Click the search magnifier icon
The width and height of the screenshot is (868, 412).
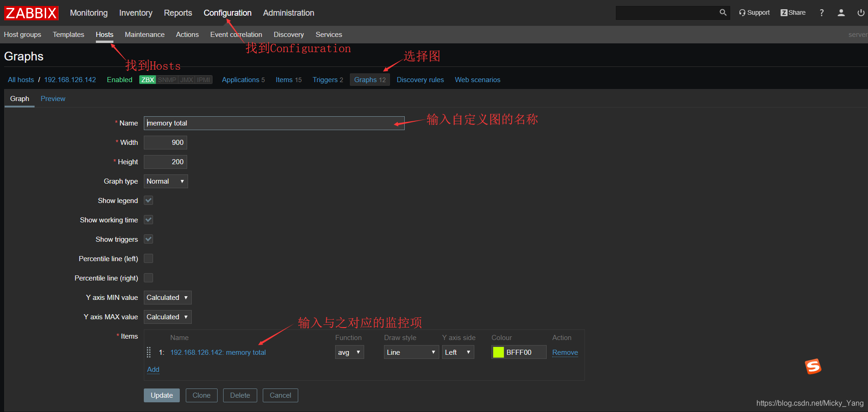723,13
